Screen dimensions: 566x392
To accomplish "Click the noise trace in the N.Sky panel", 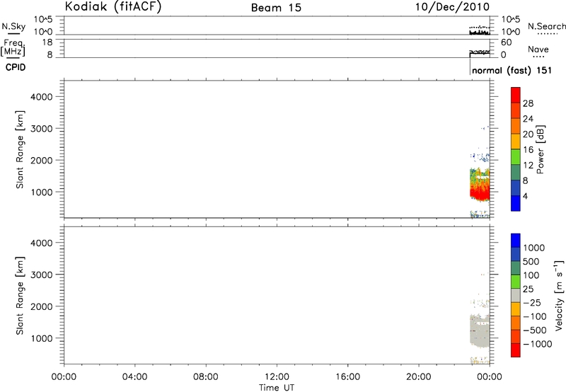I will [480, 33].
